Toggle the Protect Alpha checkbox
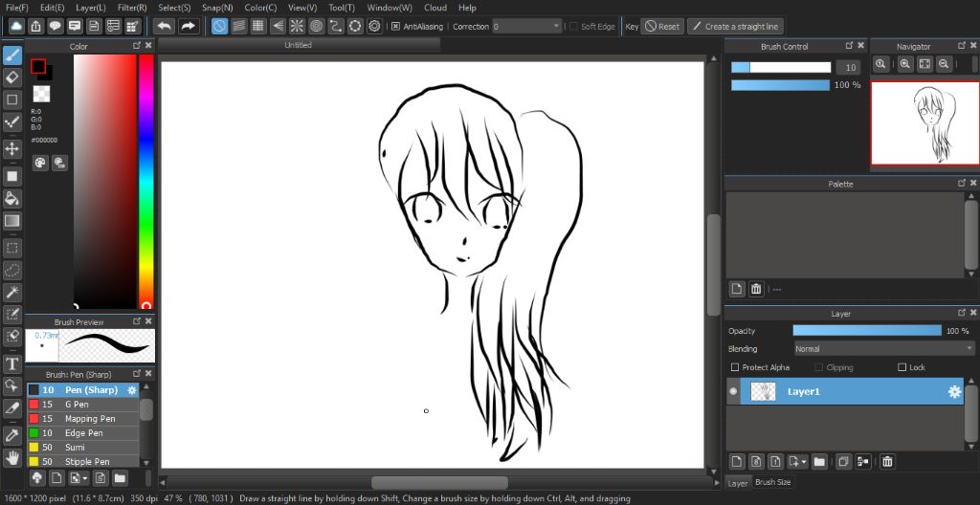The height and width of the screenshot is (505, 980). [x=735, y=367]
